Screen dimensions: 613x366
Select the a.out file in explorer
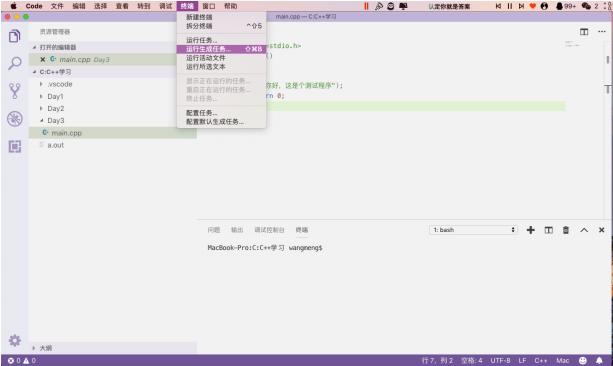point(113,145)
